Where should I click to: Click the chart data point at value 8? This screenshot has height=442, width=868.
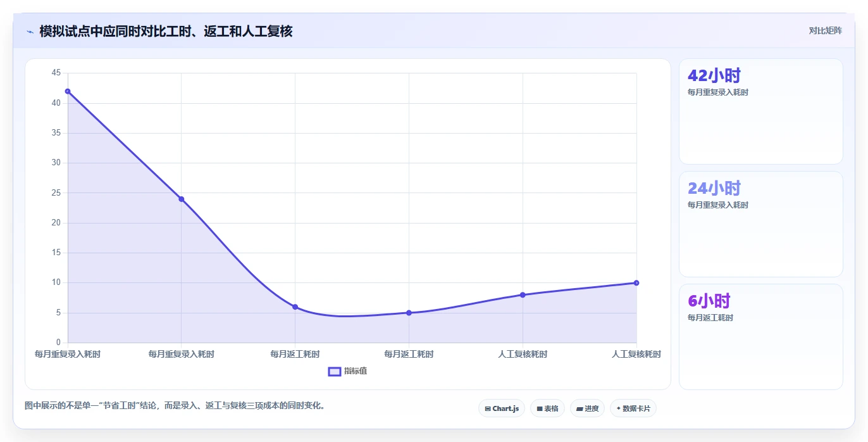[523, 295]
